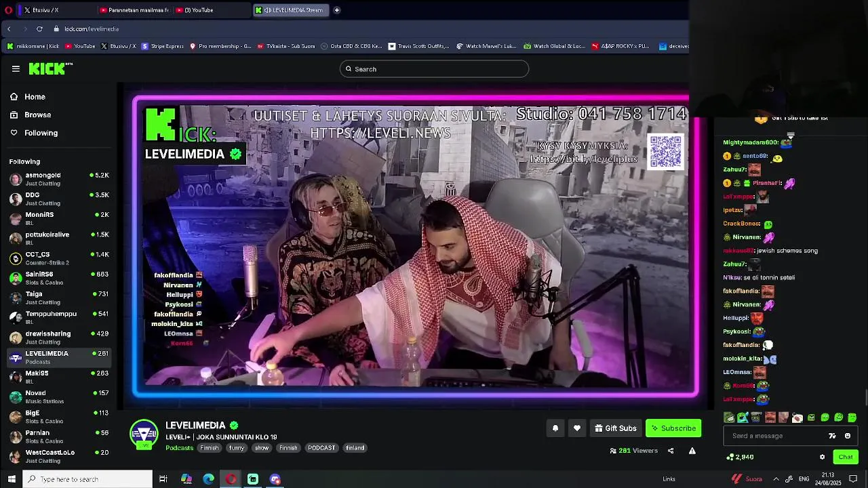Open the Stripe Express bookmark
This screenshot has width=868, height=488.
point(163,46)
